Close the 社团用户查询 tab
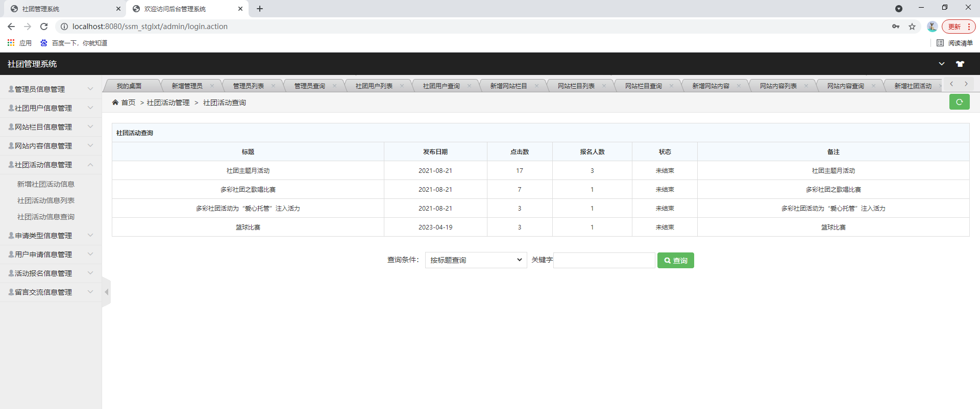The height and width of the screenshot is (409, 980). tap(470, 86)
